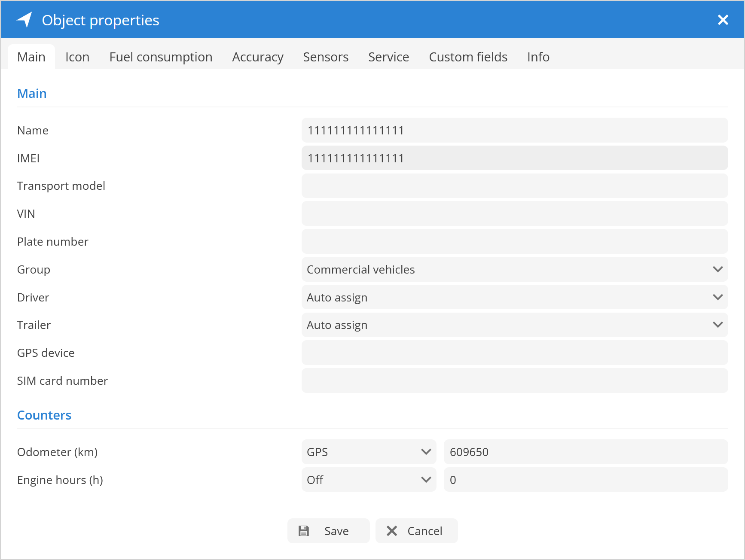
Task: Go to the Accuracy tab
Action: pos(258,57)
